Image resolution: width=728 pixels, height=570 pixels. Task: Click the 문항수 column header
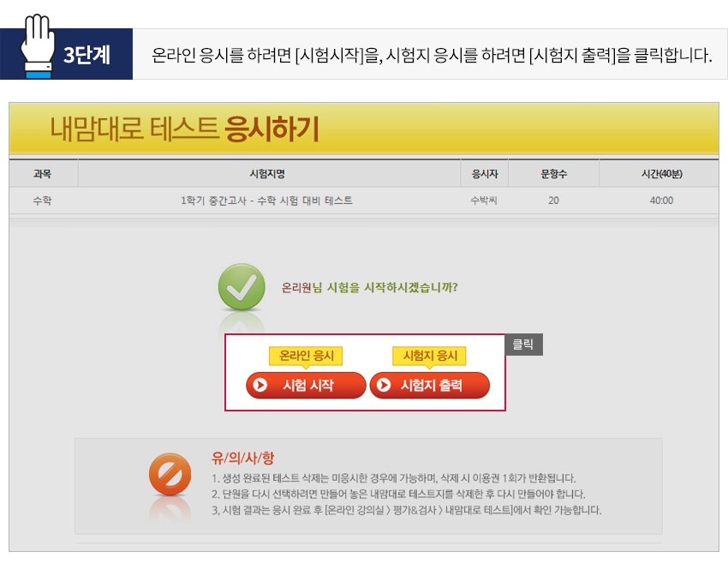[x=553, y=174]
